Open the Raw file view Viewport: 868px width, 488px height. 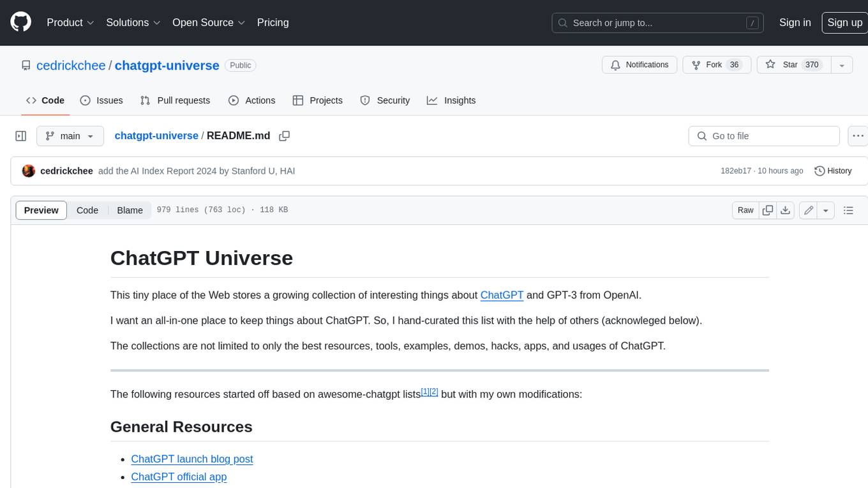pos(745,210)
